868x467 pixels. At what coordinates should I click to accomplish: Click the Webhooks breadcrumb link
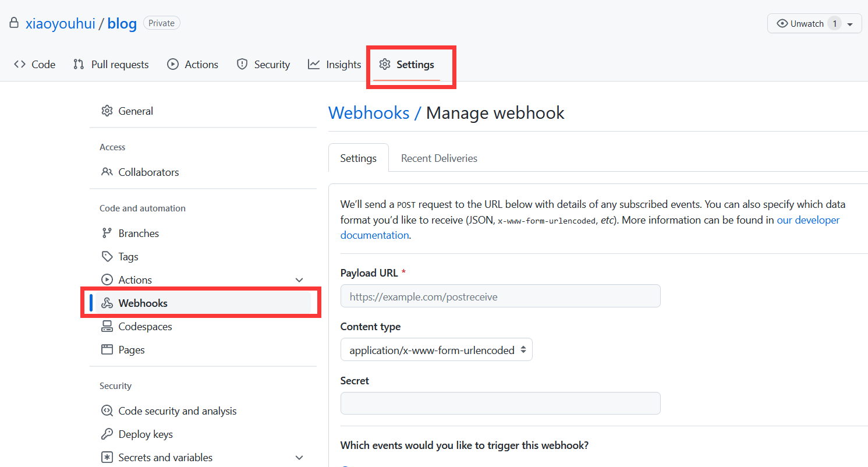coord(369,112)
